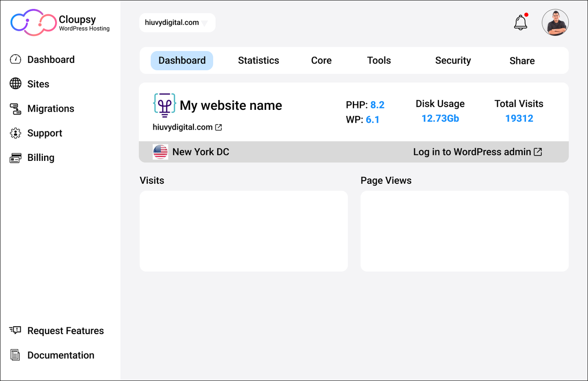Image resolution: width=588 pixels, height=381 pixels.
Task: Click the Share tab link
Action: coord(522,60)
